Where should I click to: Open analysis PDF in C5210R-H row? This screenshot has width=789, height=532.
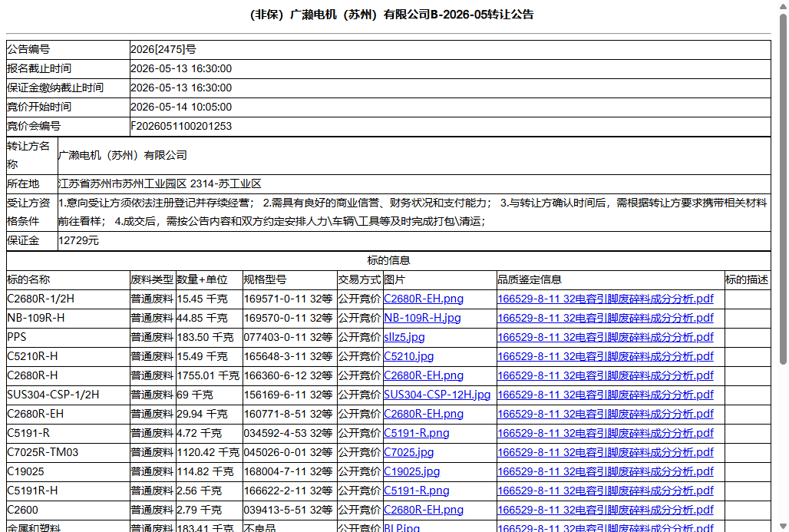[606, 356]
